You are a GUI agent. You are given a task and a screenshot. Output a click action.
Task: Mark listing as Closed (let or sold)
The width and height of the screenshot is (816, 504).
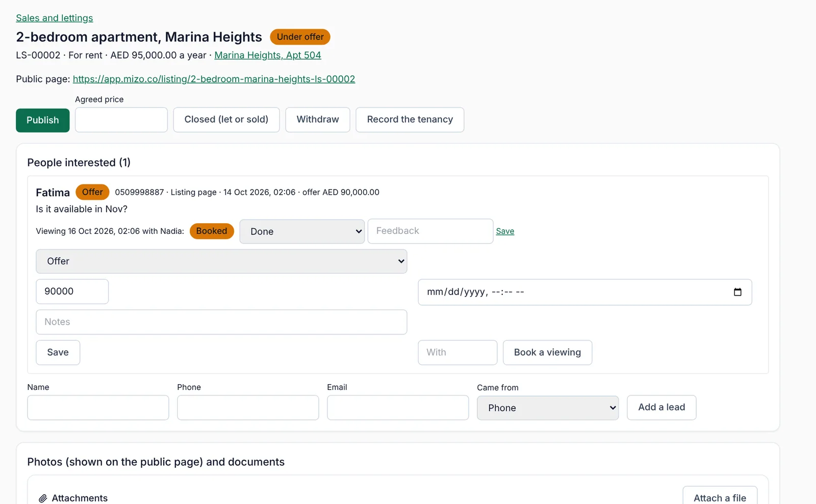226,120
